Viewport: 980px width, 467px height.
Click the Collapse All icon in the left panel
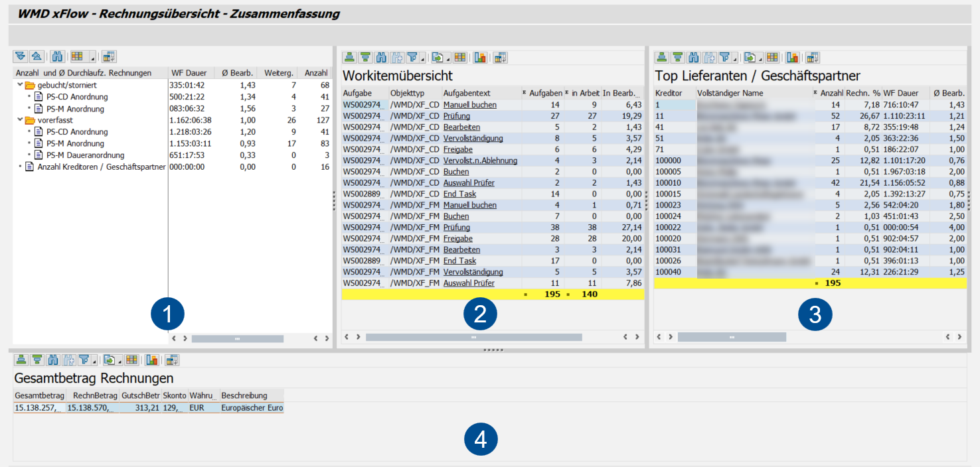(36, 56)
